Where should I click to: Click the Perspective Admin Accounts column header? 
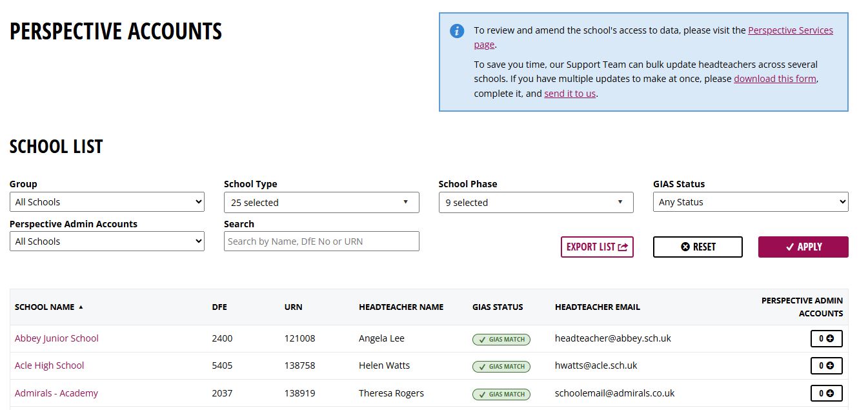click(802, 307)
